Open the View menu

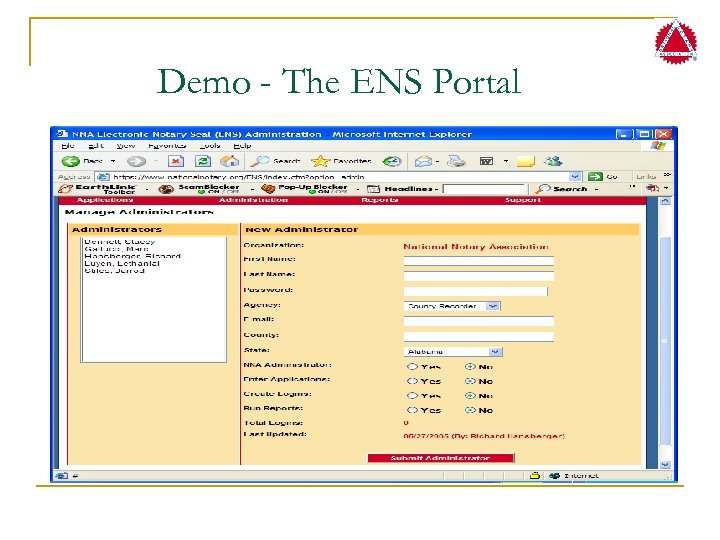tap(125, 146)
